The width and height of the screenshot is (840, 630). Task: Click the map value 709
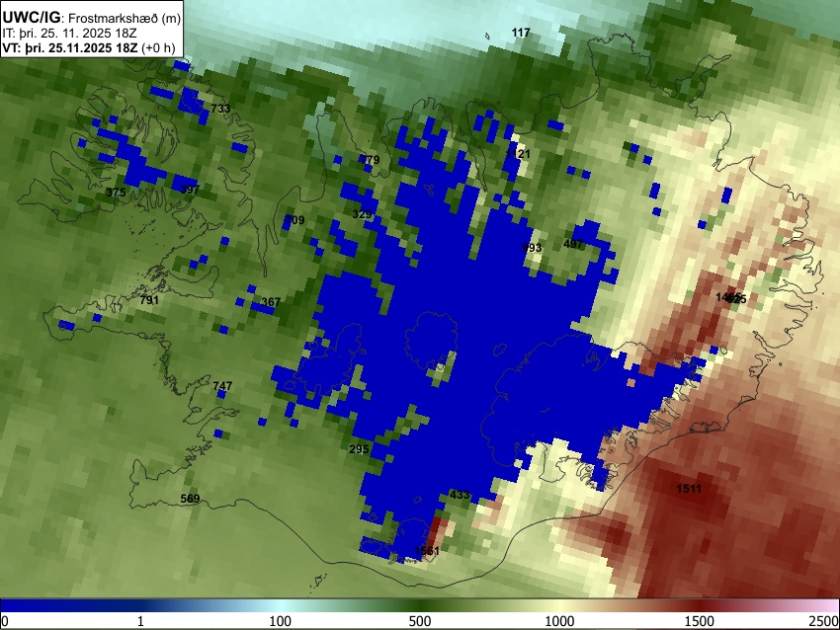tap(294, 220)
